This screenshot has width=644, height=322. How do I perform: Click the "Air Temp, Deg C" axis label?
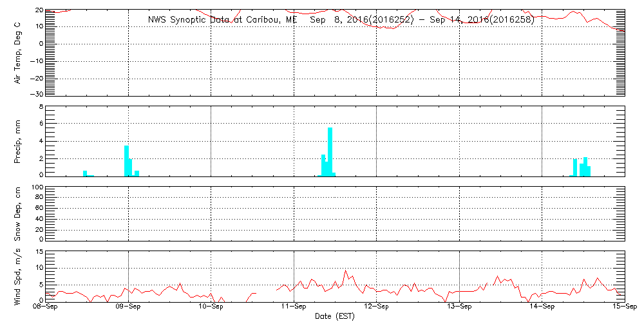(x=17, y=52)
